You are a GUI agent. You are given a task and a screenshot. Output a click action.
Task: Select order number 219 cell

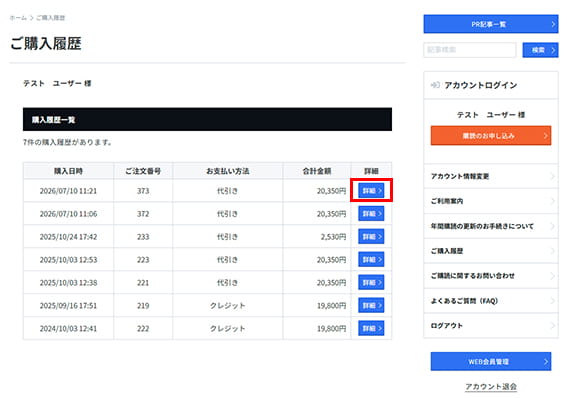click(143, 306)
